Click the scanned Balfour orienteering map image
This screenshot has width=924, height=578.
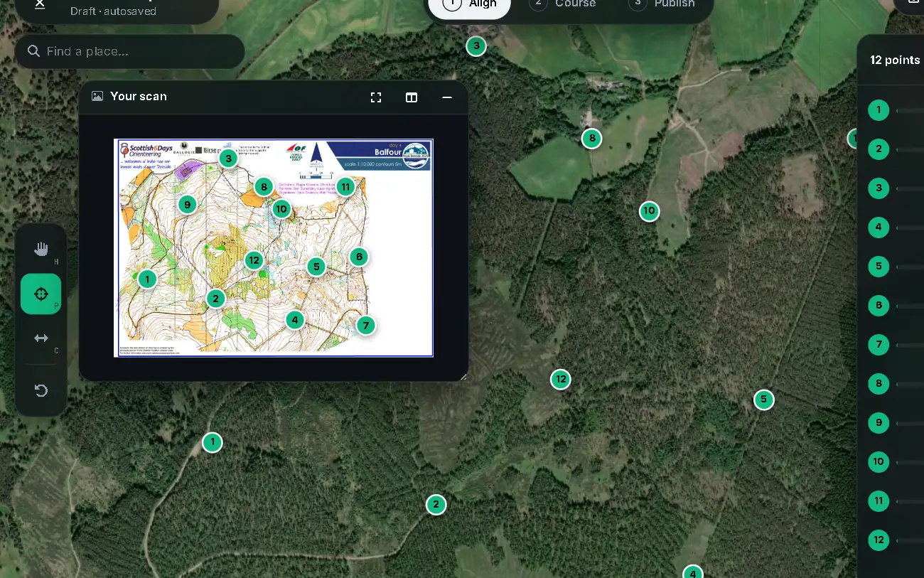pyautogui.click(x=274, y=247)
